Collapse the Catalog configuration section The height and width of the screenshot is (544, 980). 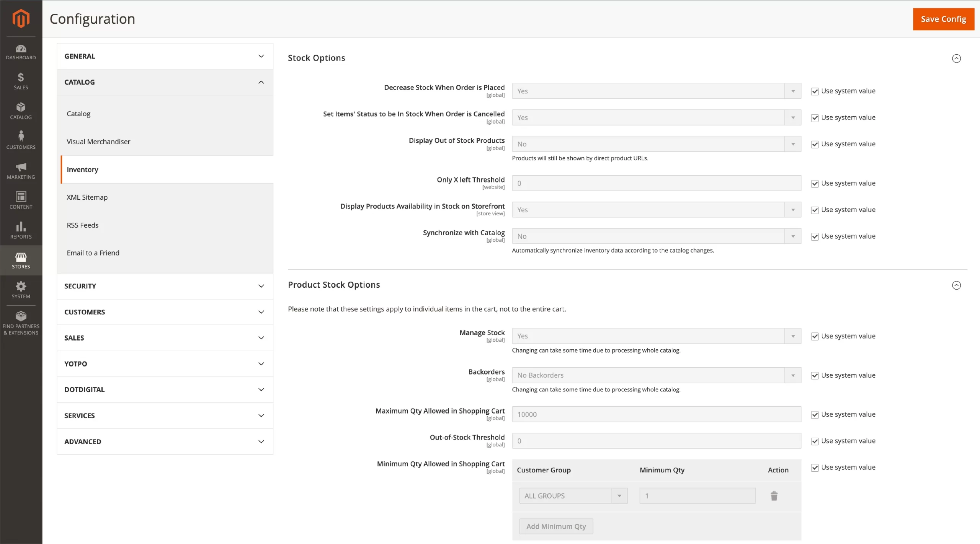pyautogui.click(x=261, y=82)
